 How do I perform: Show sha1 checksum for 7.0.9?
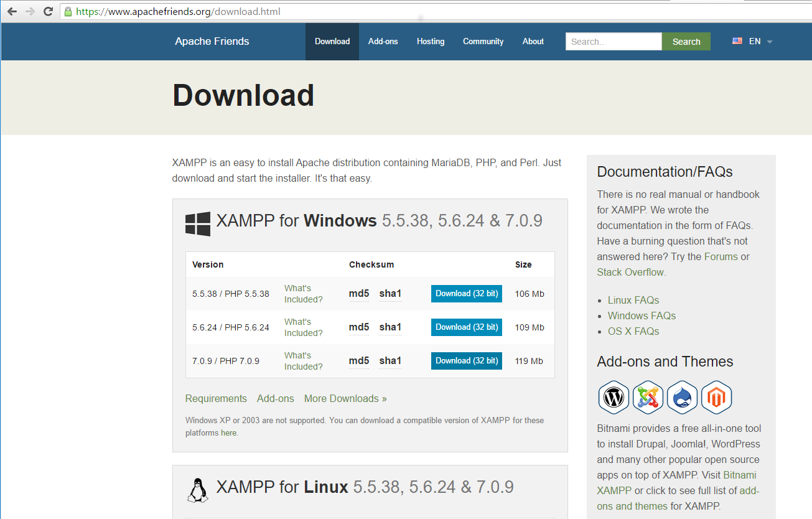coord(390,361)
